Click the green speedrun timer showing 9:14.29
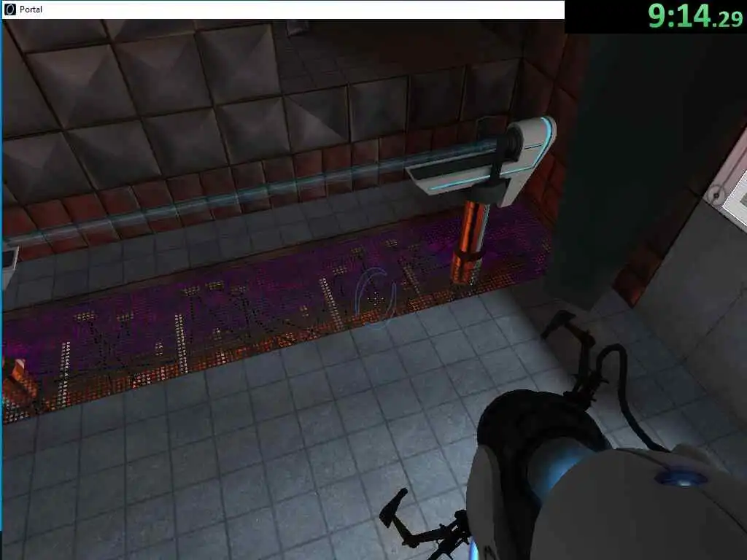 pyautogui.click(x=695, y=16)
